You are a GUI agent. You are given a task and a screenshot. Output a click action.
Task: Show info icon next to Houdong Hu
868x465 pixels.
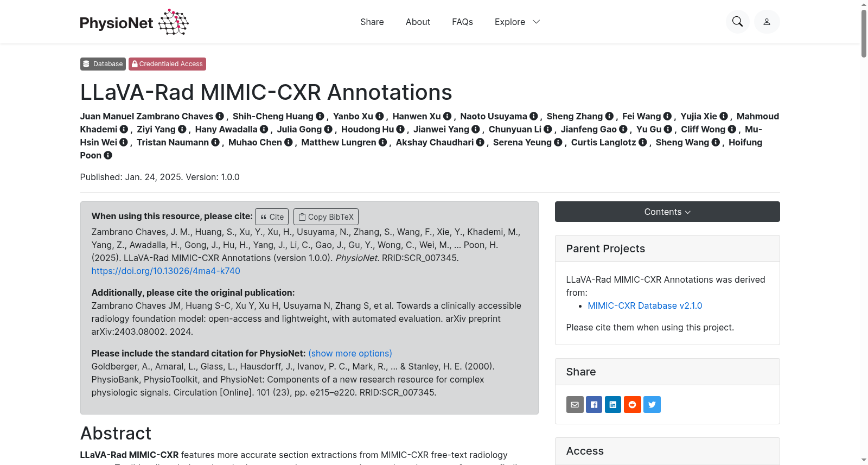[x=400, y=129]
